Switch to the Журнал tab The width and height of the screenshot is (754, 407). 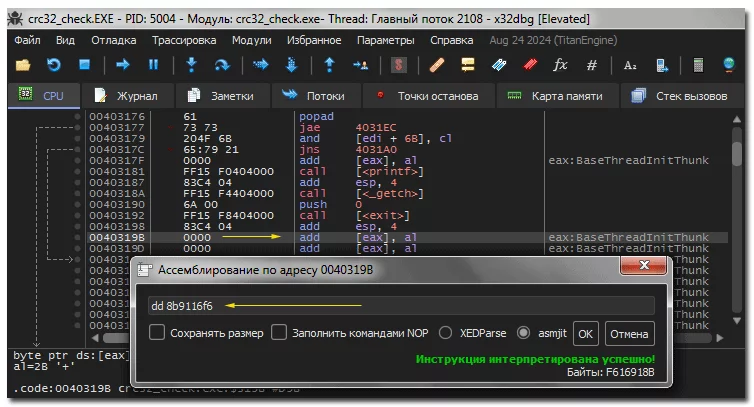click(x=127, y=96)
